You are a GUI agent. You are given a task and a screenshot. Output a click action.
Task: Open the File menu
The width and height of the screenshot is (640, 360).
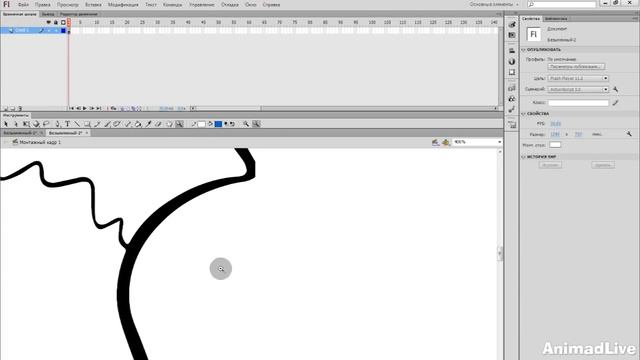(x=23, y=5)
